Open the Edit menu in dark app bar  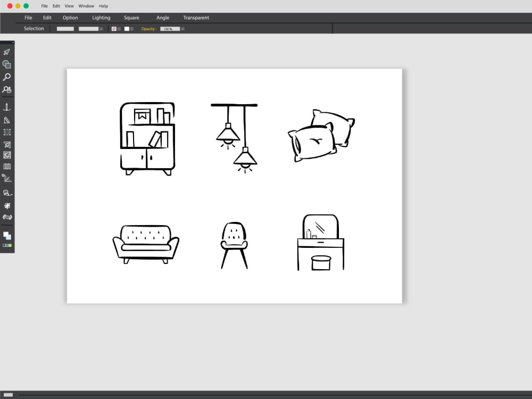[x=47, y=18]
